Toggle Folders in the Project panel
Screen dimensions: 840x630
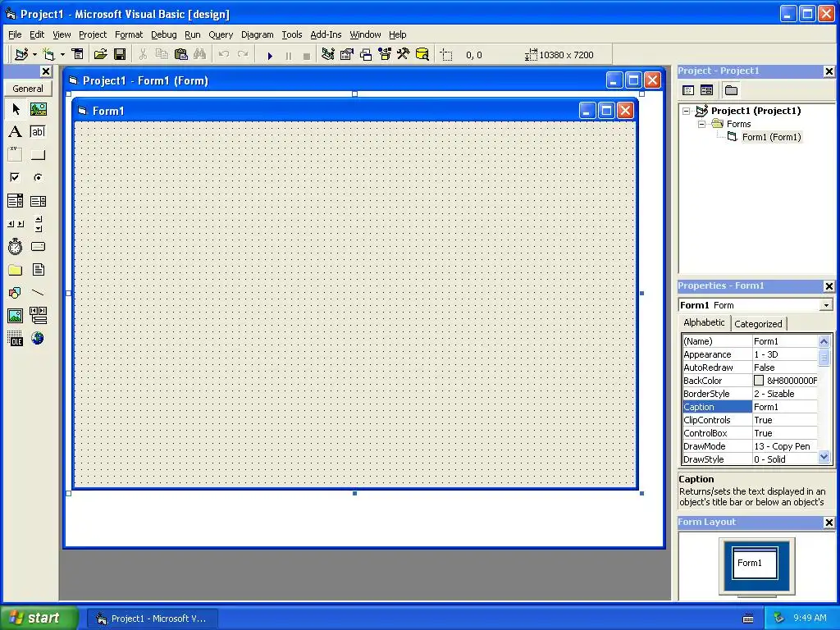pyautogui.click(x=731, y=90)
